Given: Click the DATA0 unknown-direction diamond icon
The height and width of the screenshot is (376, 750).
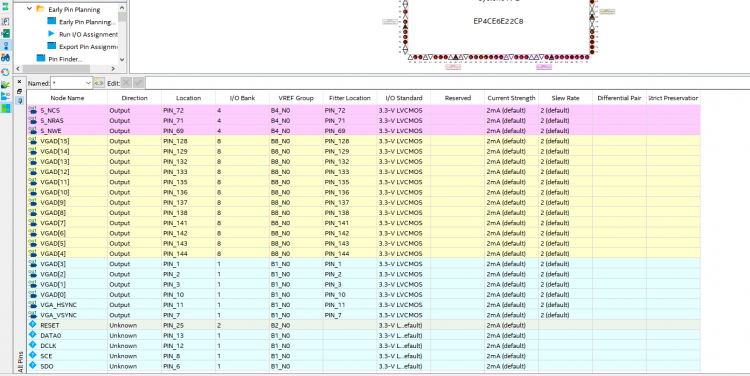Looking at the screenshot, I should [x=33, y=335].
